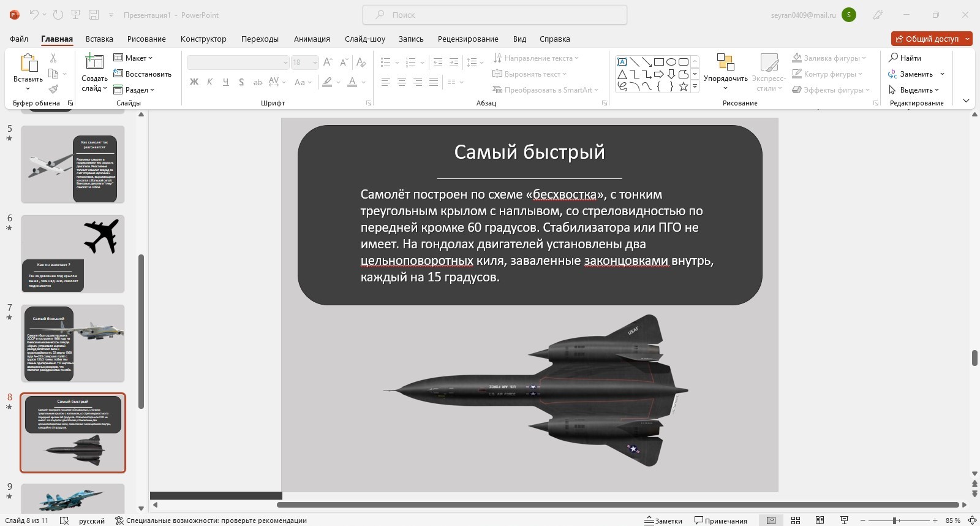Toggle Bold formatting
This screenshot has width=980, height=526.
point(194,82)
